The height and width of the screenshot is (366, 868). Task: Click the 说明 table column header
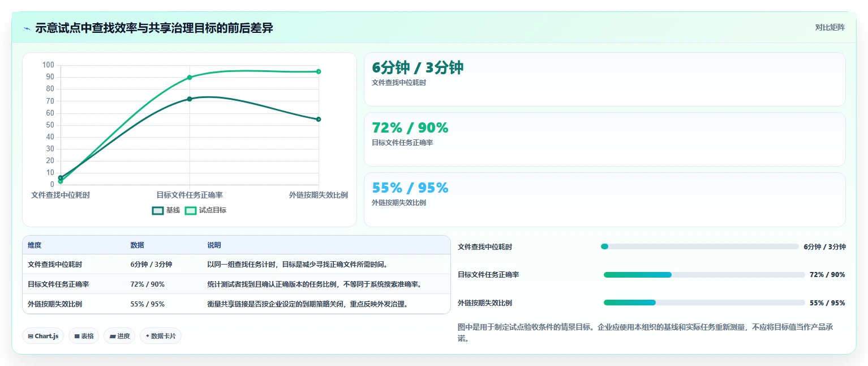tap(214, 245)
